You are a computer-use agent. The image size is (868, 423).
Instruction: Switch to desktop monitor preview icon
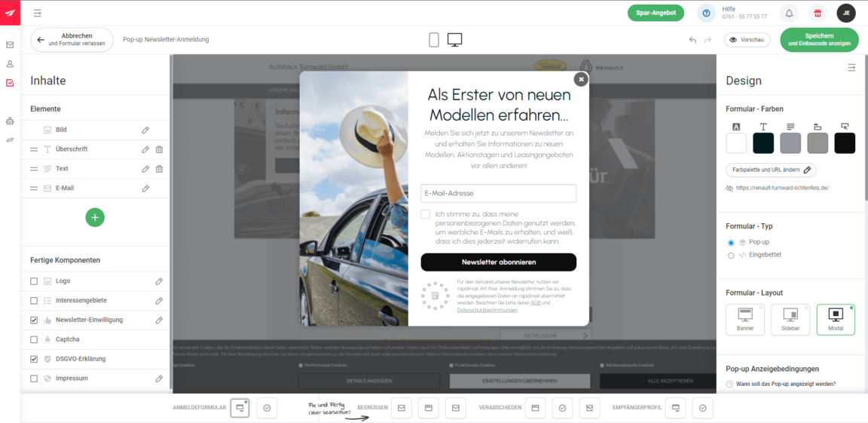point(454,40)
